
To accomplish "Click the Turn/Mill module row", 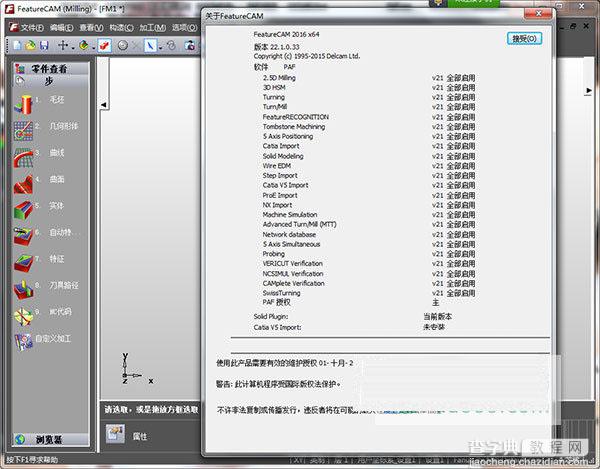I will click(x=369, y=107).
